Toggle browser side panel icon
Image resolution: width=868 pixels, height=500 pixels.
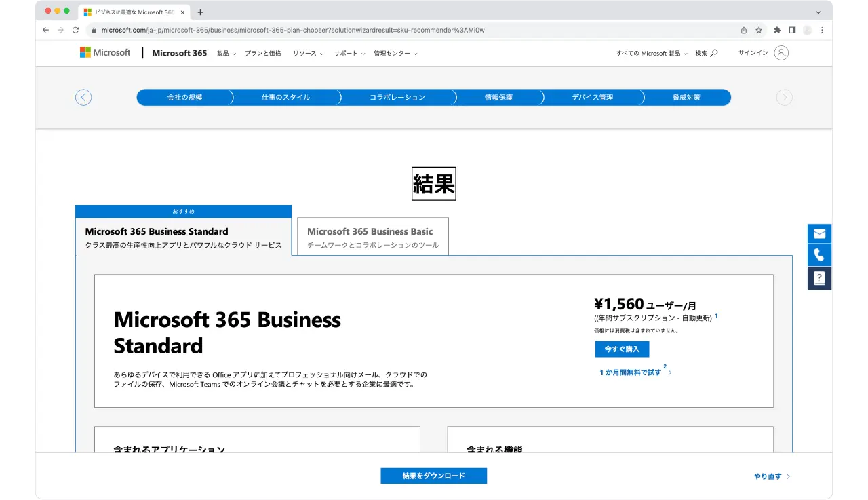(792, 30)
